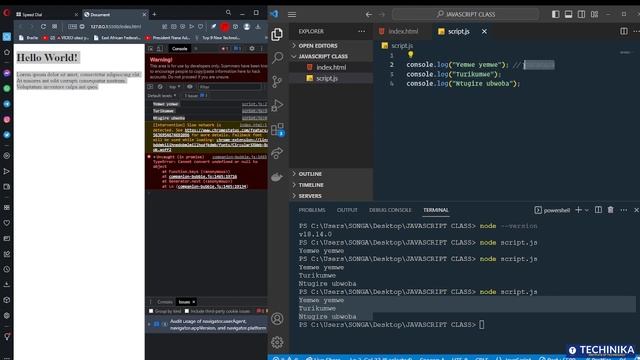This screenshot has width=640, height=360.
Task: Open the VS Code hamburger menu
Action: point(292,14)
